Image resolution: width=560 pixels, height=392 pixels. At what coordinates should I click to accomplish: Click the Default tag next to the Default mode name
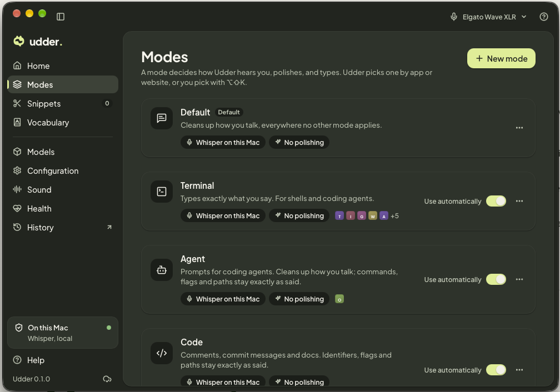pyautogui.click(x=229, y=113)
